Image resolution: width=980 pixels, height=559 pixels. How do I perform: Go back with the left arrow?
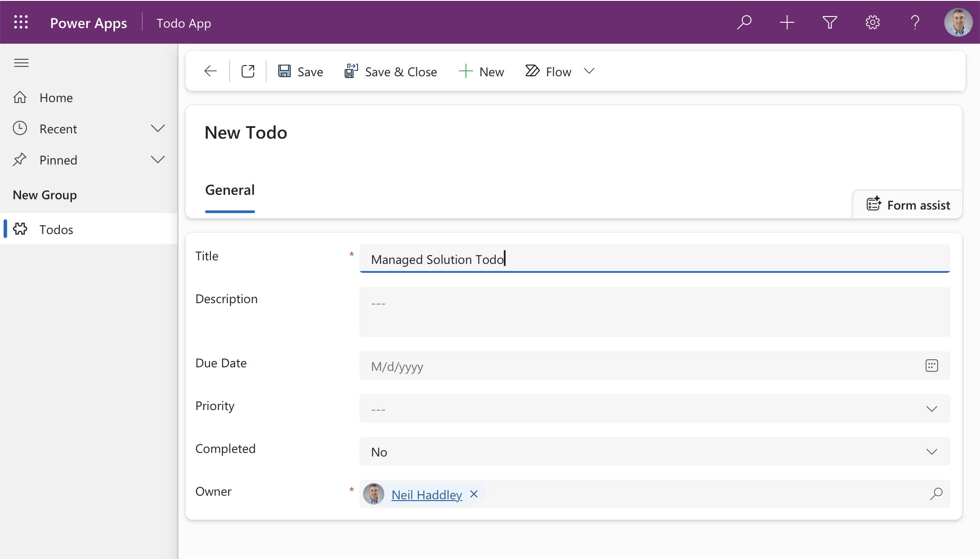tap(210, 71)
